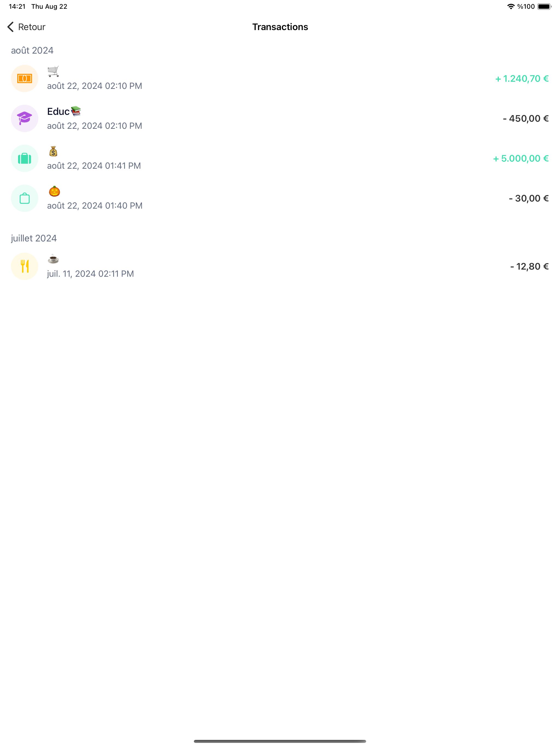Tap the shopping cart emoji title
560x747 pixels.
point(53,71)
